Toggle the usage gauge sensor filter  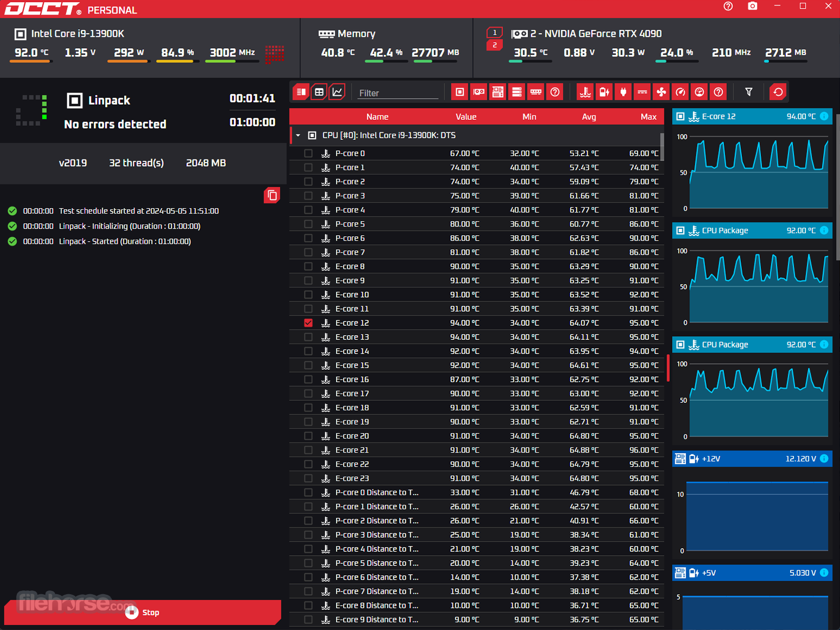click(680, 92)
